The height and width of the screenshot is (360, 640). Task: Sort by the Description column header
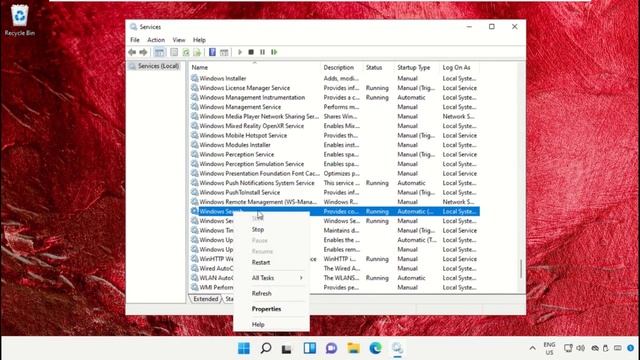(x=341, y=67)
